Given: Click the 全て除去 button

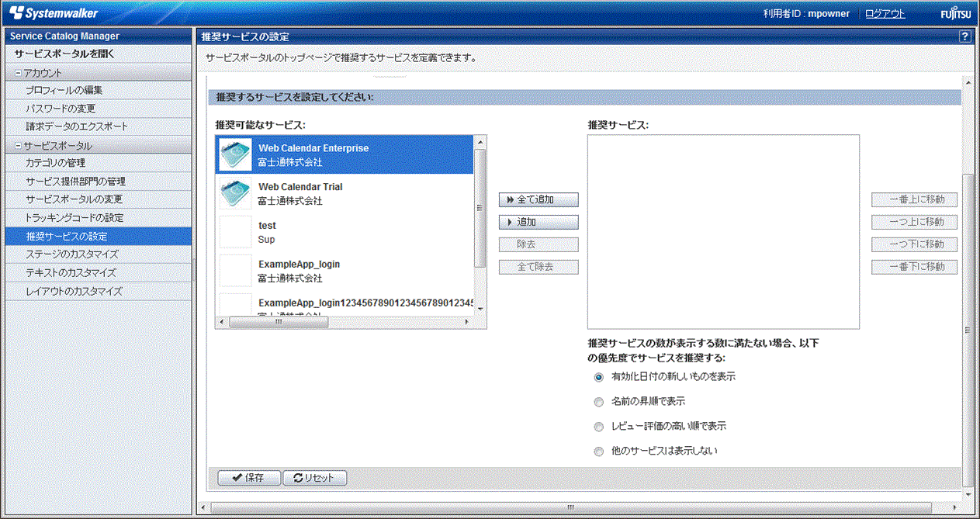Looking at the screenshot, I should [x=538, y=268].
